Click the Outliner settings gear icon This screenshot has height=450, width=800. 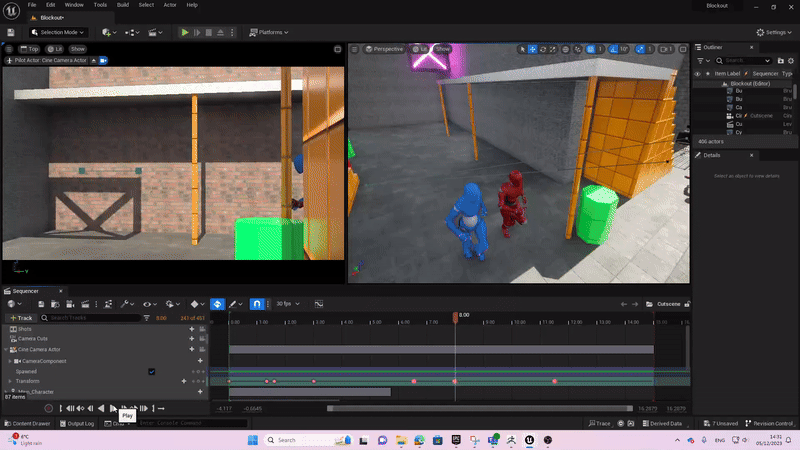click(x=791, y=61)
